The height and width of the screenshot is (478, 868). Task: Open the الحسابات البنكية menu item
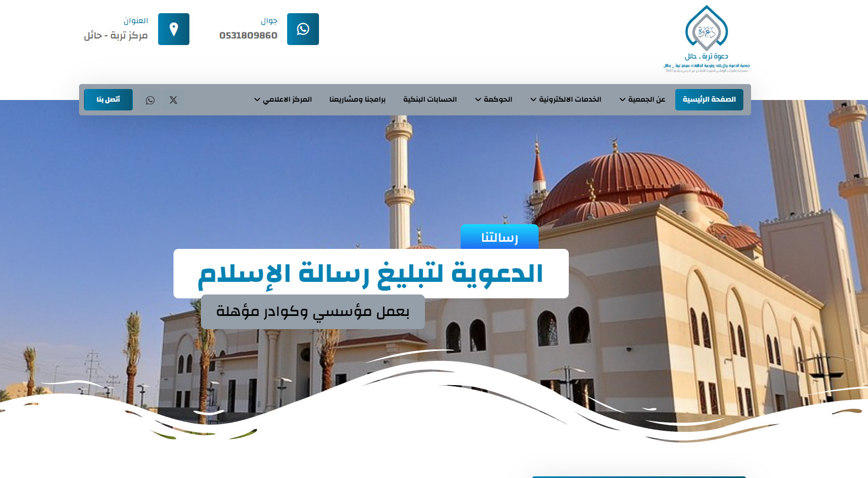(x=430, y=99)
